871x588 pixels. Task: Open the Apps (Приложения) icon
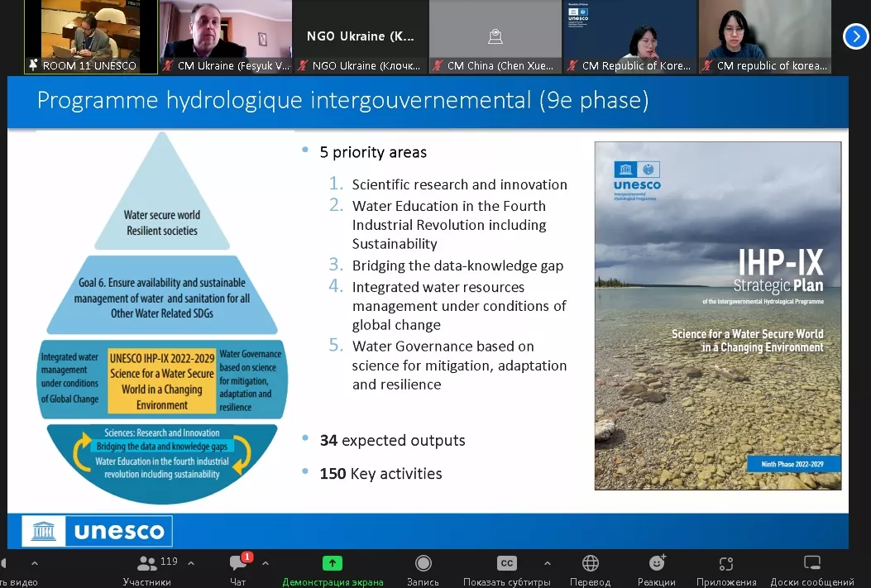tap(725, 569)
